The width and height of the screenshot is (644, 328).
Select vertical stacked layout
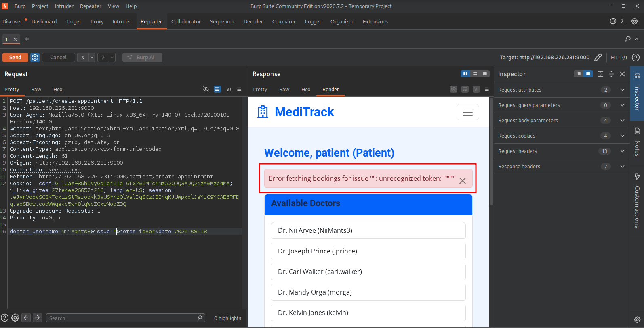[475, 74]
